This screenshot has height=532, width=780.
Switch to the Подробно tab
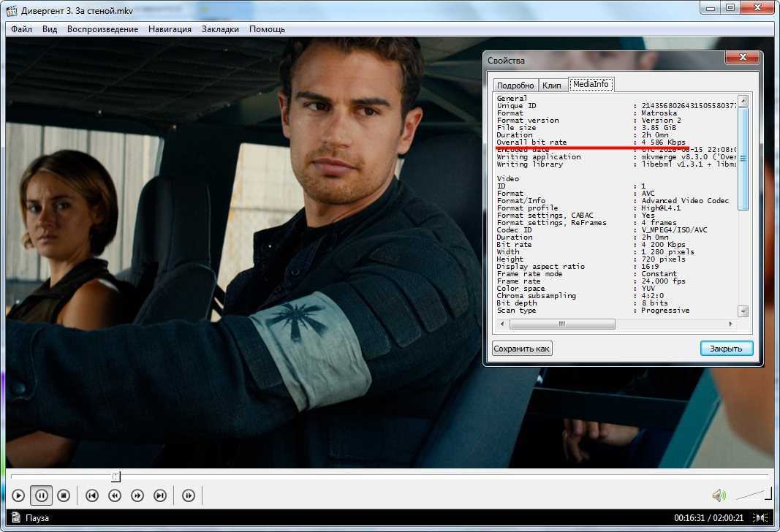[x=515, y=85]
